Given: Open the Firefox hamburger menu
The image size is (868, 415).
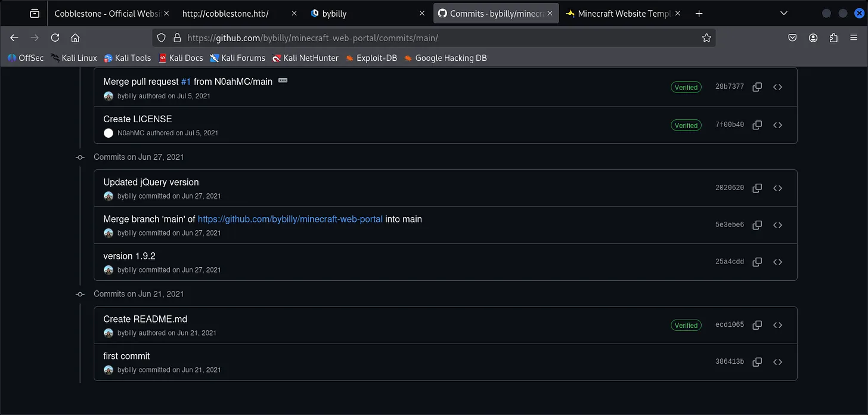Looking at the screenshot, I should 854,38.
